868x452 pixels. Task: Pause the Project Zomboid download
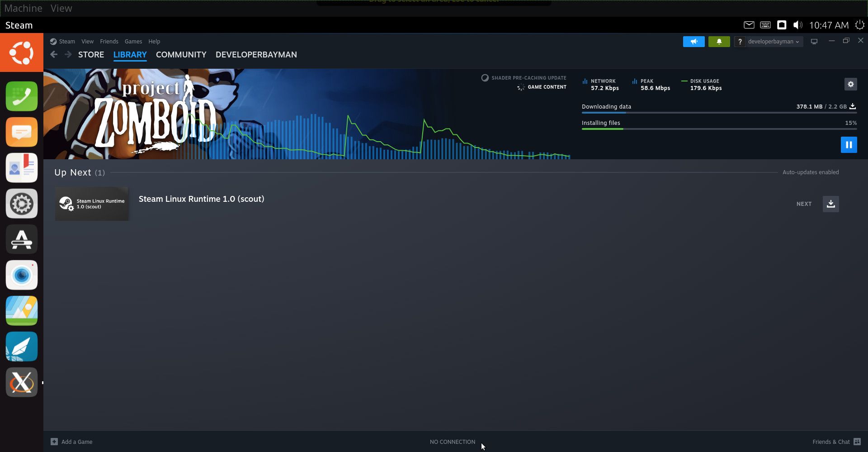(849, 145)
